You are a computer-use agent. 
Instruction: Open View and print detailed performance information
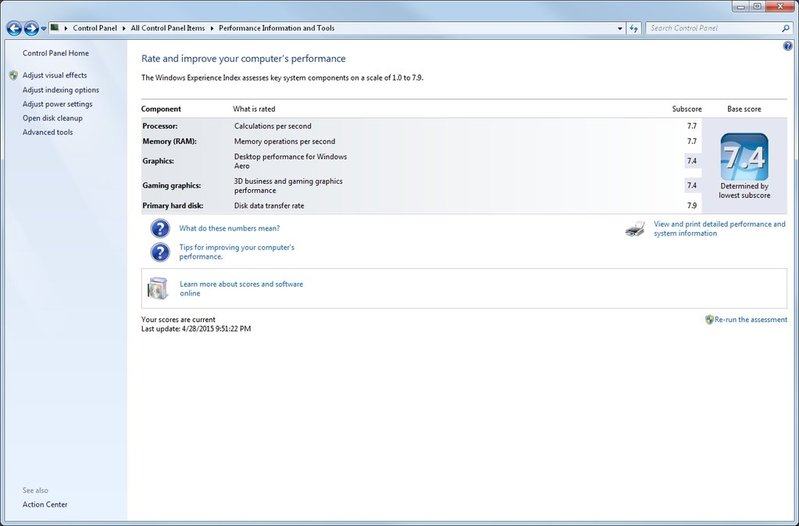point(720,228)
